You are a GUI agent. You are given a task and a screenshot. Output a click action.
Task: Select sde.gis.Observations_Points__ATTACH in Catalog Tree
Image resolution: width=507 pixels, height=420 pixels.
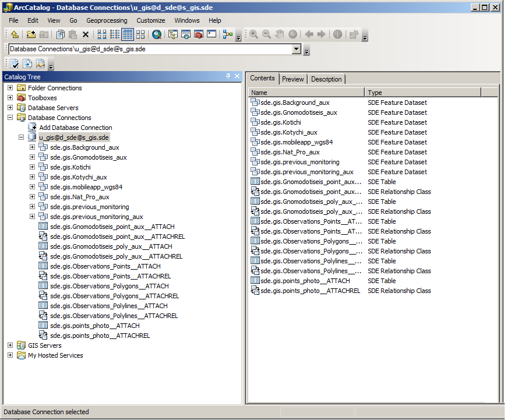pyautogui.click(x=105, y=266)
